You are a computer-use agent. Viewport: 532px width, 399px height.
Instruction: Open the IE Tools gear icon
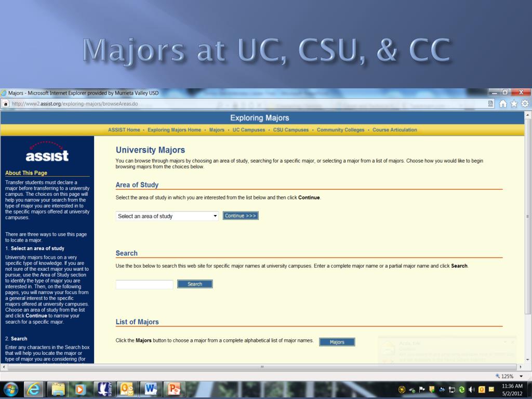coord(525,103)
